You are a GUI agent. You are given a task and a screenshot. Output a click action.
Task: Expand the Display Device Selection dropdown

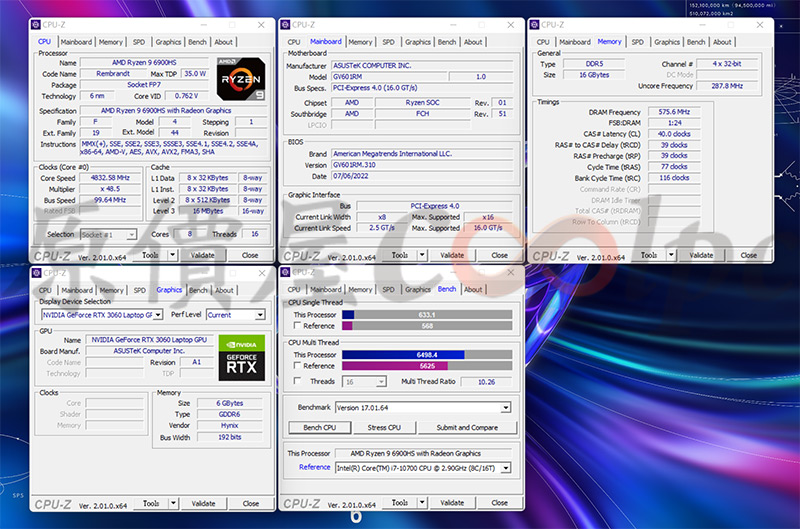(x=158, y=315)
